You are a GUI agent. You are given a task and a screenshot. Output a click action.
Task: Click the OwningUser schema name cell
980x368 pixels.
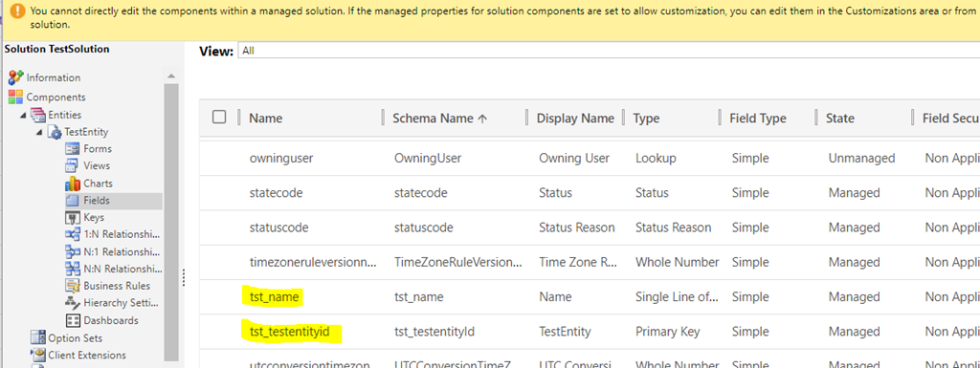pyautogui.click(x=428, y=159)
